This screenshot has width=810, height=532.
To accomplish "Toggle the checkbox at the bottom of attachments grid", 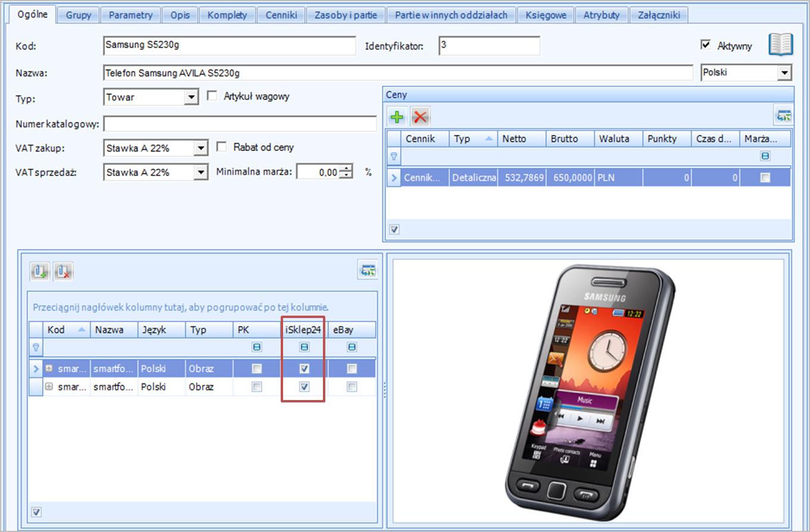I will click(36, 511).
